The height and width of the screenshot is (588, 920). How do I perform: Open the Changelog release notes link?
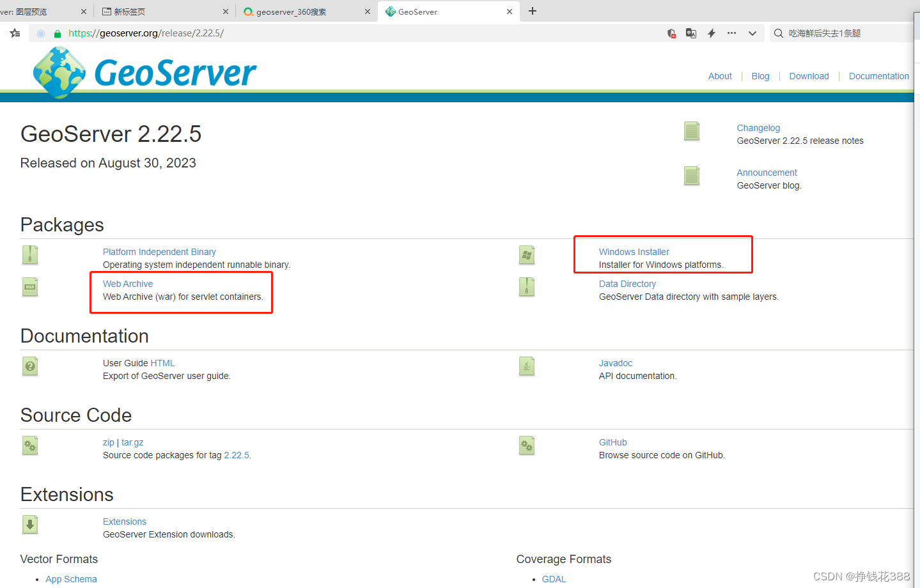coord(758,128)
